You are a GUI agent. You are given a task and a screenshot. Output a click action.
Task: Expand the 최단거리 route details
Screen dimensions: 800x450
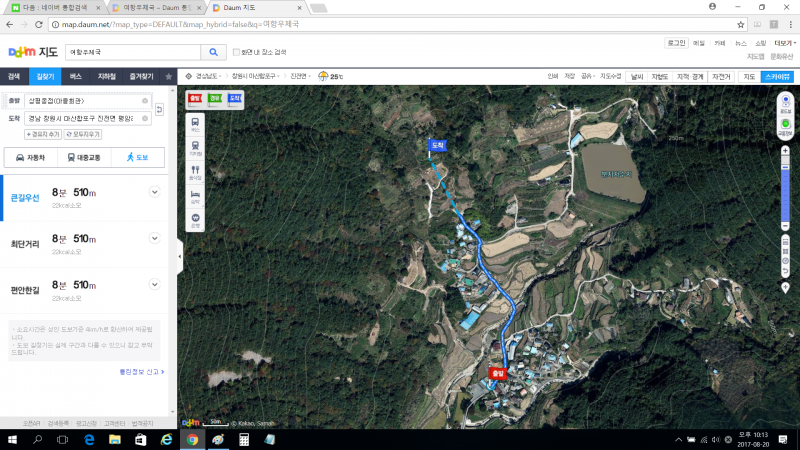coord(154,238)
